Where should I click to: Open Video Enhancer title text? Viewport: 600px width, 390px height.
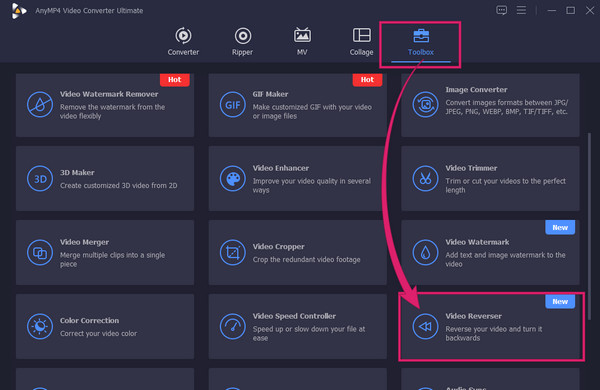pos(280,168)
